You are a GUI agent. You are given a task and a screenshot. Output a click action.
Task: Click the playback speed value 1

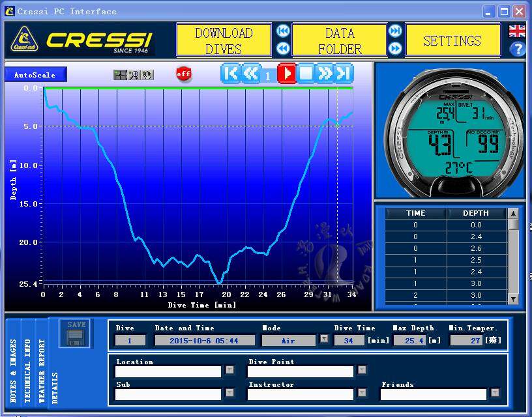click(x=268, y=76)
